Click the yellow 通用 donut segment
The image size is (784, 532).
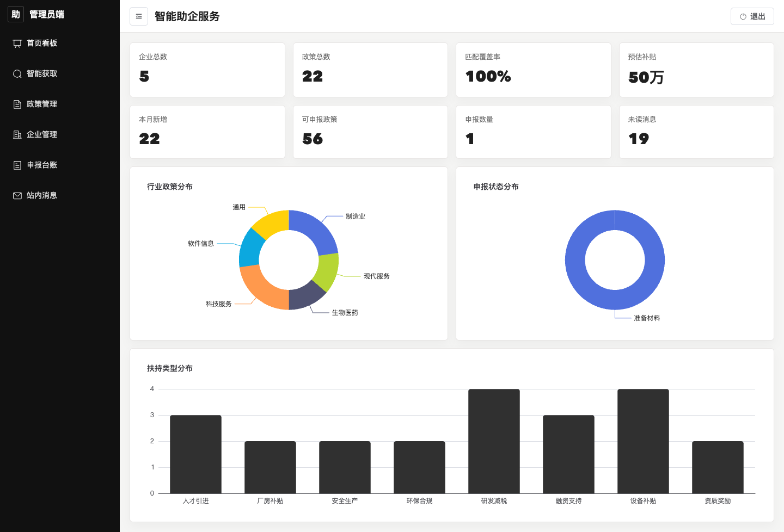272,222
